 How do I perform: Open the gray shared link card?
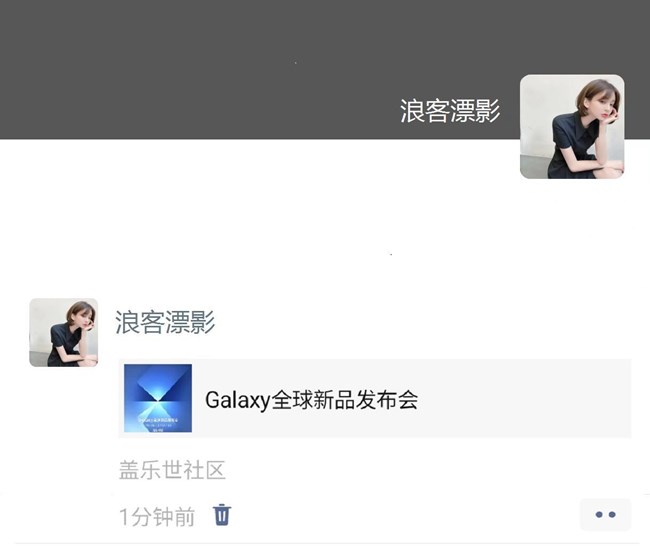(375, 398)
